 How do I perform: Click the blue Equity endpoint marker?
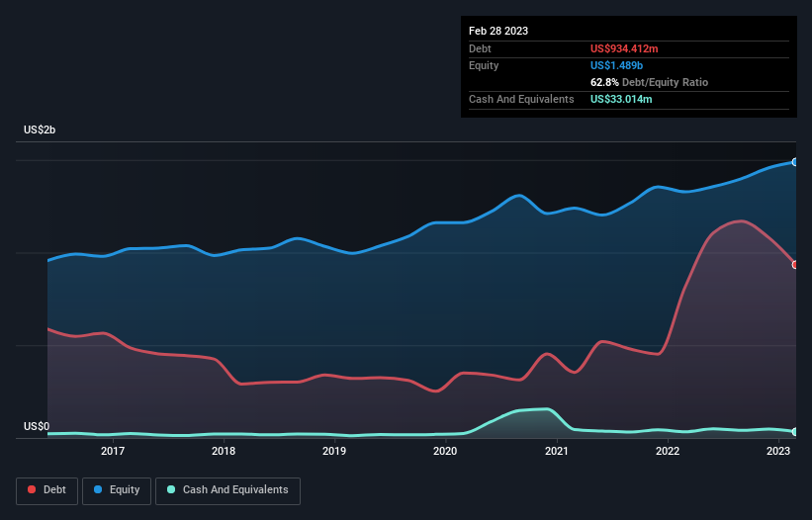[x=795, y=162]
